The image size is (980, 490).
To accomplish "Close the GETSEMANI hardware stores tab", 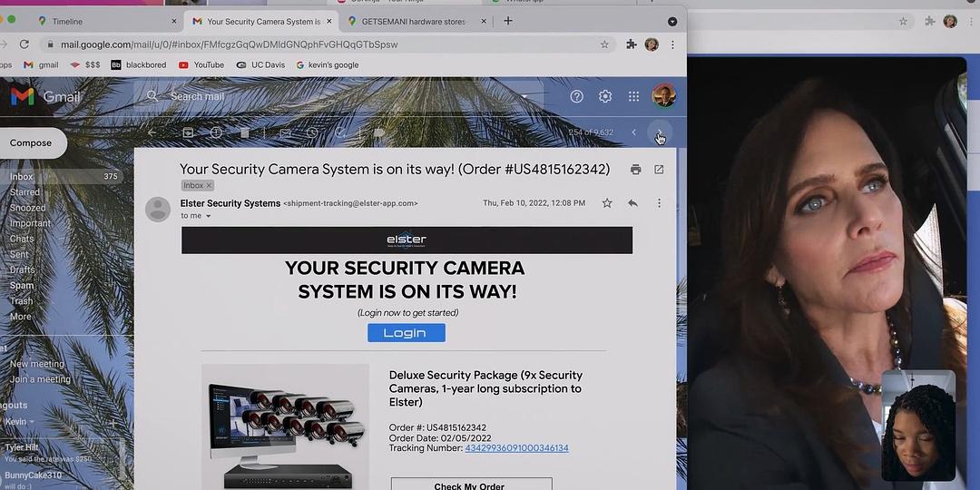I will (483, 21).
